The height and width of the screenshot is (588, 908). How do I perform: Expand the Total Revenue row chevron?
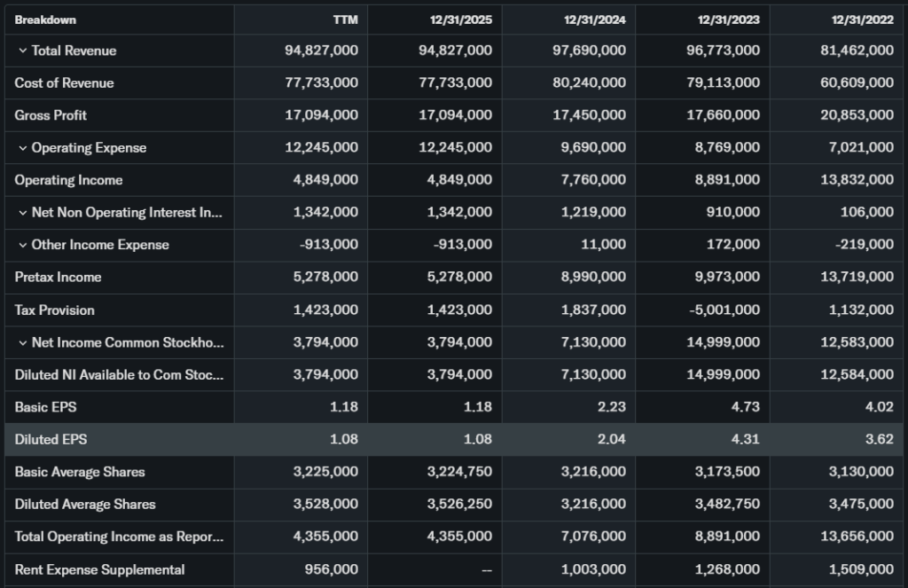tap(22, 51)
